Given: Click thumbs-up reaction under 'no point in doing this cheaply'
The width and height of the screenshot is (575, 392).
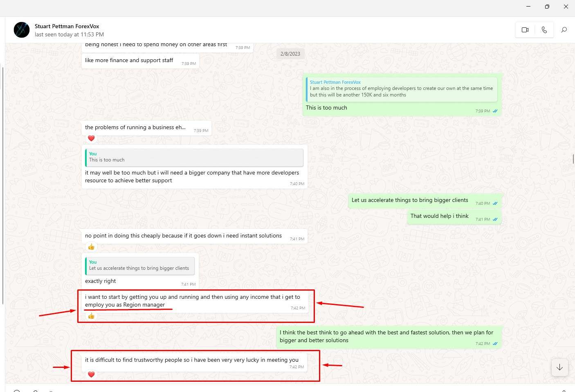Looking at the screenshot, I should 91,247.
